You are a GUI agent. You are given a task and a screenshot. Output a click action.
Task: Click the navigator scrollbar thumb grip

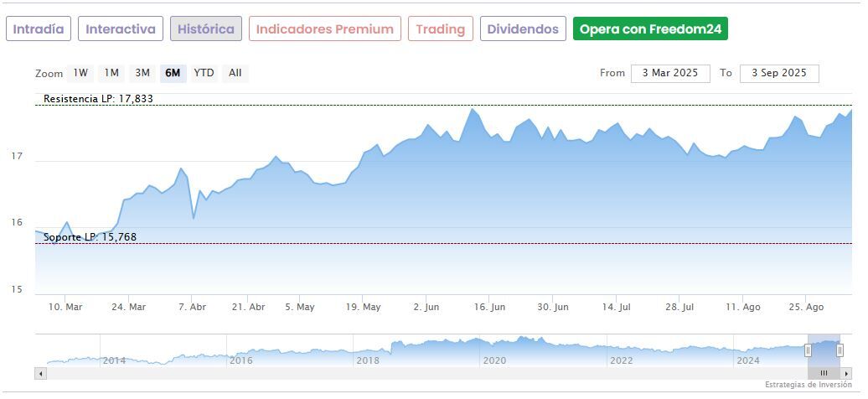(824, 373)
